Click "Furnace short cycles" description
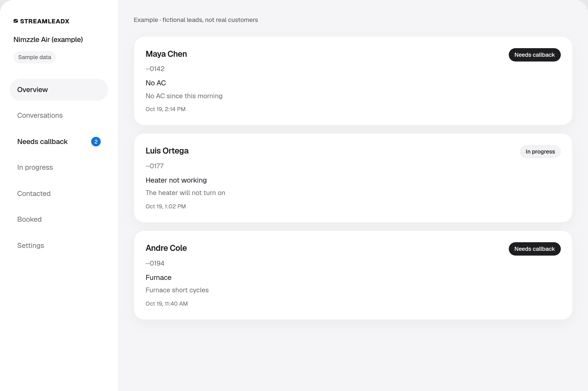588x391 pixels. (177, 290)
